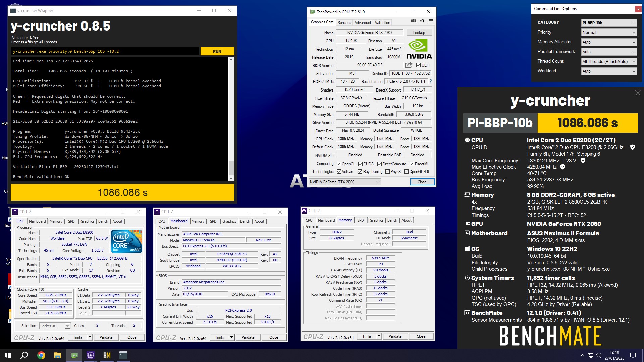
Task: Toggle the PhysX checkbox
Action: coord(387,172)
